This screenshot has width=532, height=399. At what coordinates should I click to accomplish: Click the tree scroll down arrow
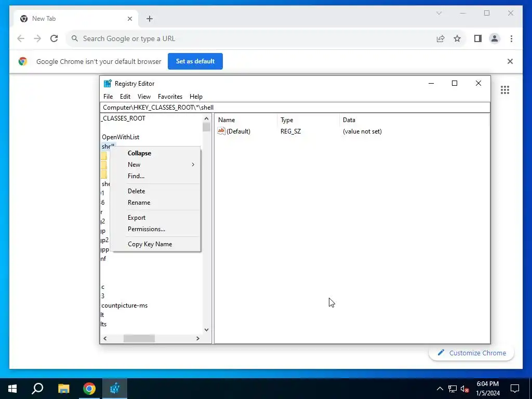coord(206,330)
